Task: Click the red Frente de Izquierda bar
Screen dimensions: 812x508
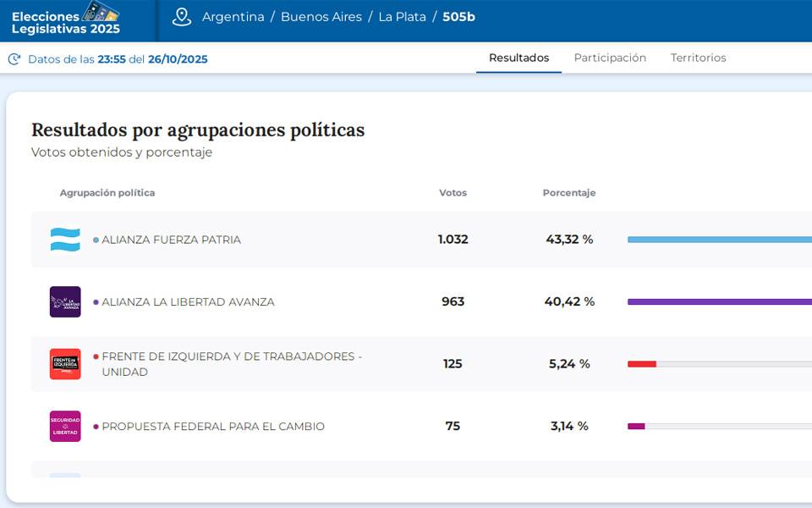Action: click(x=642, y=364)
